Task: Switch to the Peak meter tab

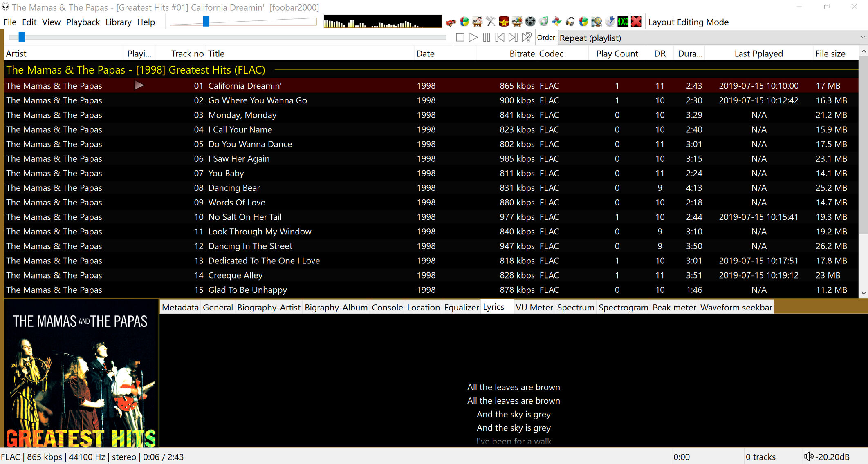Action: (674, 307)
